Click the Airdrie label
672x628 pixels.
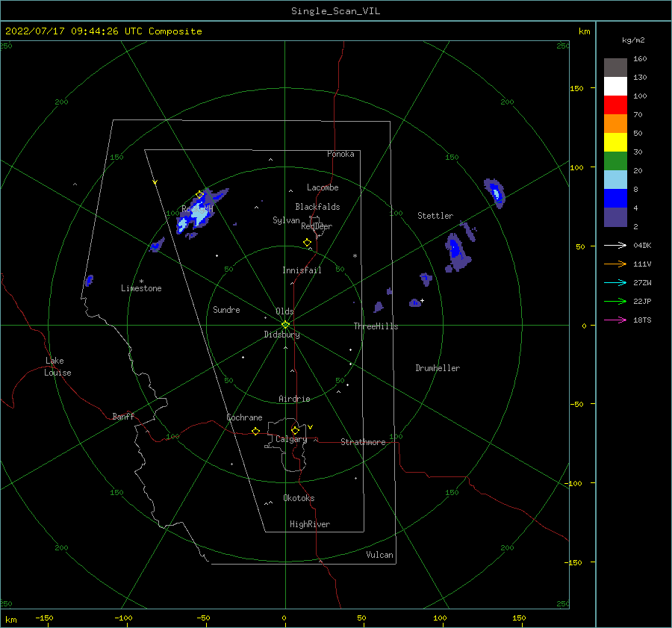[x=294, y=399]
